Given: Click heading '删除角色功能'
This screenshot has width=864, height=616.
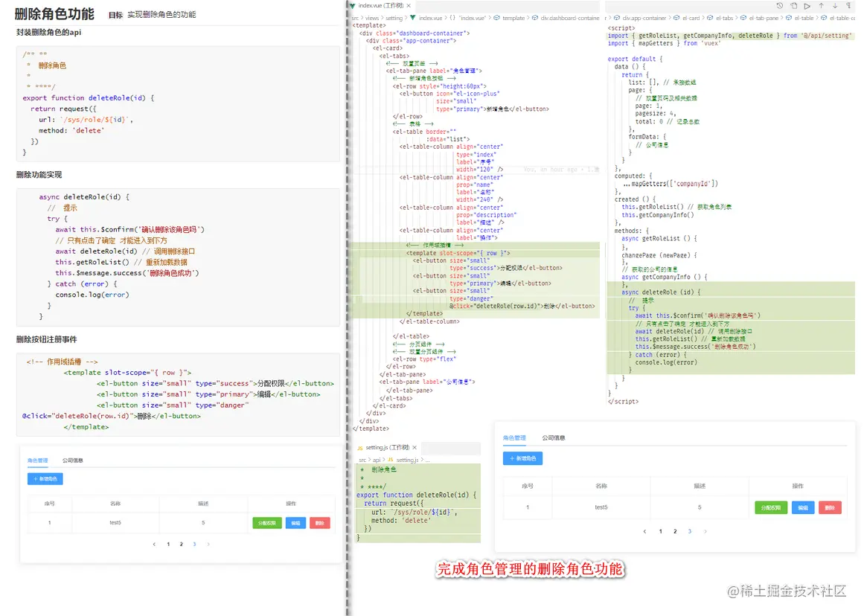Looking at the screenshot, I should point(54,14).
